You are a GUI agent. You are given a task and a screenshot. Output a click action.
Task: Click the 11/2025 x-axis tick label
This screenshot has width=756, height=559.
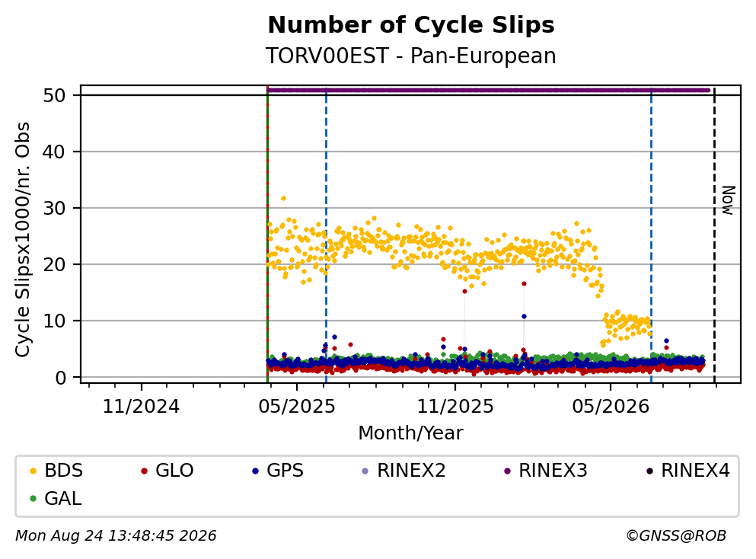coord(455,407)
